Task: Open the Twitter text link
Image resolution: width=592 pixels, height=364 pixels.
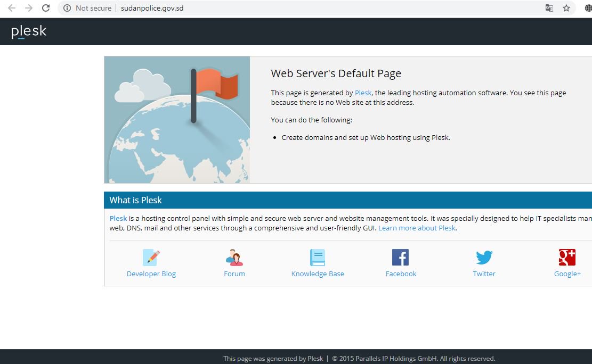Action: (x=484, y=274)
